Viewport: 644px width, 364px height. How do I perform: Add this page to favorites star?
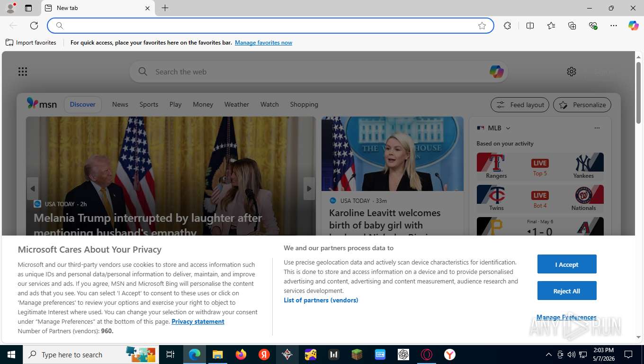pyautogui.click(x=482, y=26)
